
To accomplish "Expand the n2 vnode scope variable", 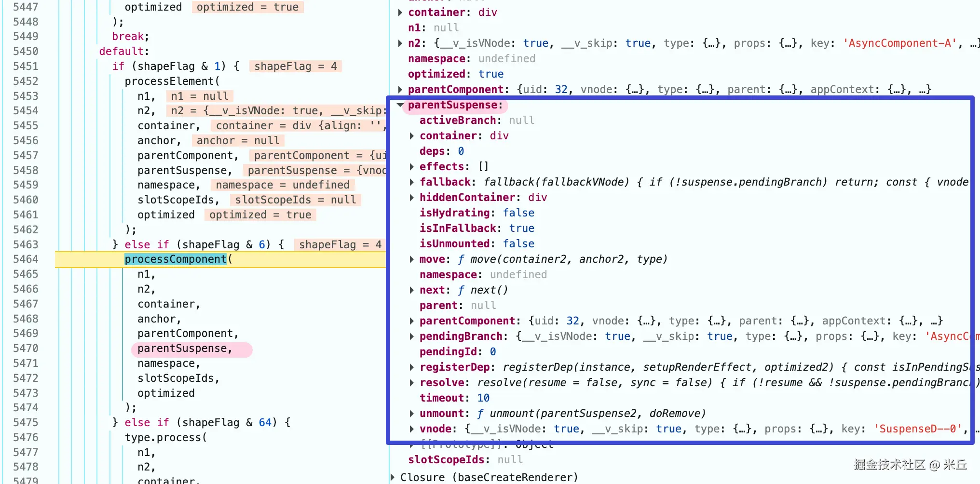I will [400, 43].
